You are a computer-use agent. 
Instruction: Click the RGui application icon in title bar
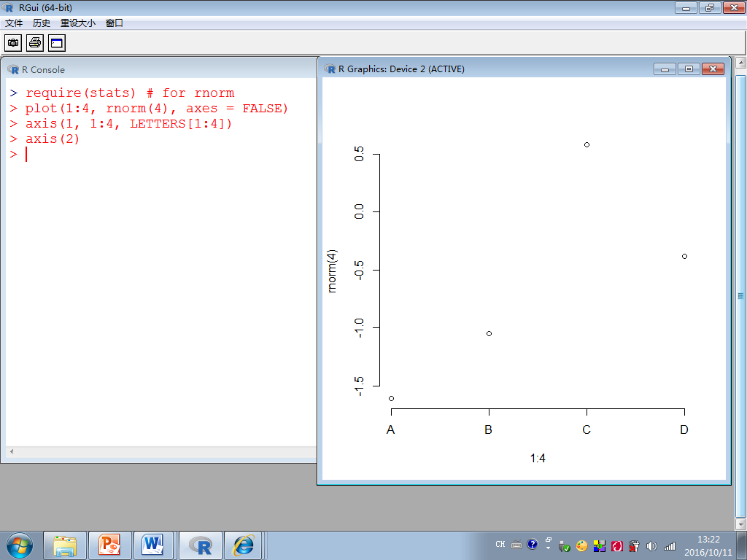coord(8,7)
